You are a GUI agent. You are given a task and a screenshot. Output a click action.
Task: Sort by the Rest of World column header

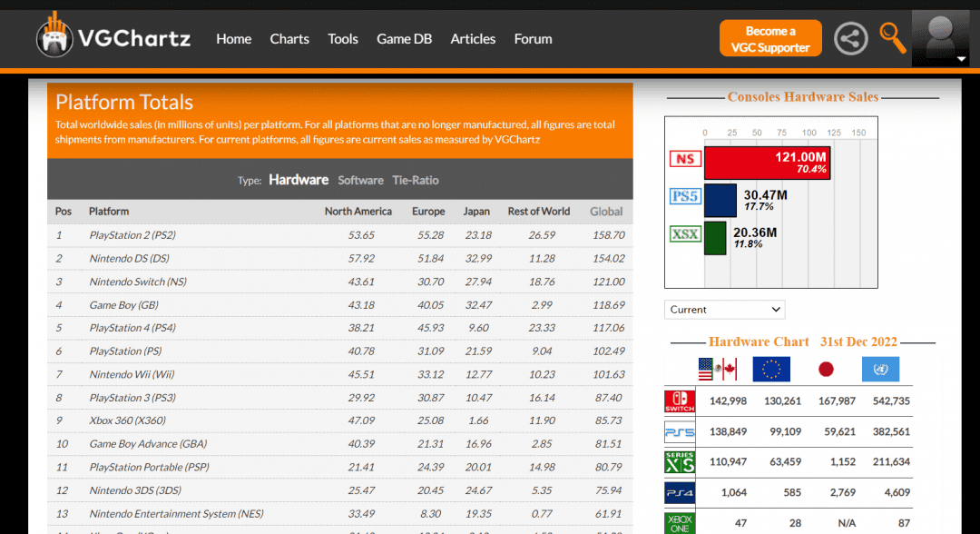539,212
